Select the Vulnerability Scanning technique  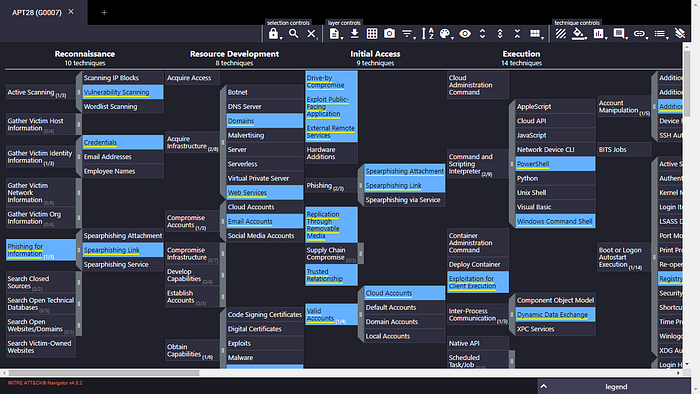click(x=123, y=92)
